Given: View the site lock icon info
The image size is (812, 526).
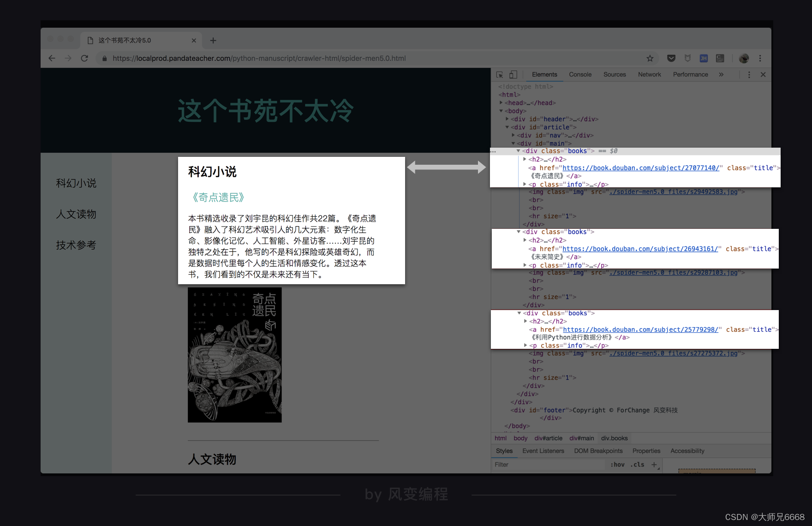Looking at the screenshot, I should 105,58.
